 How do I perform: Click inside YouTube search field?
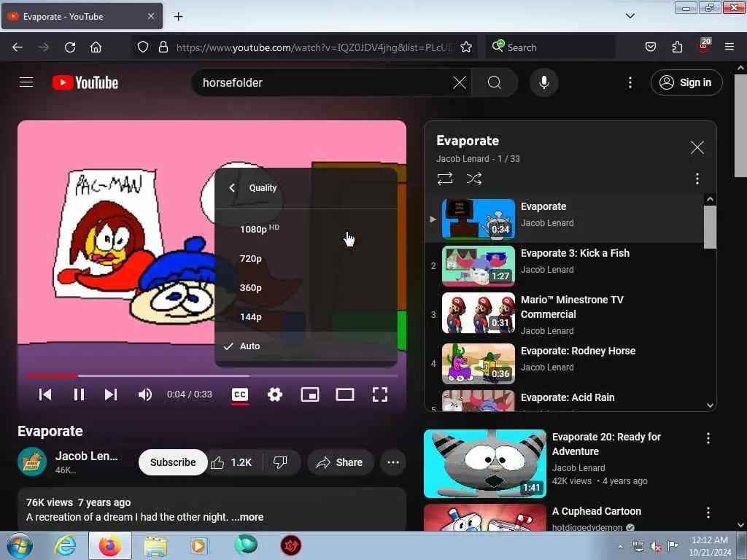324,83
